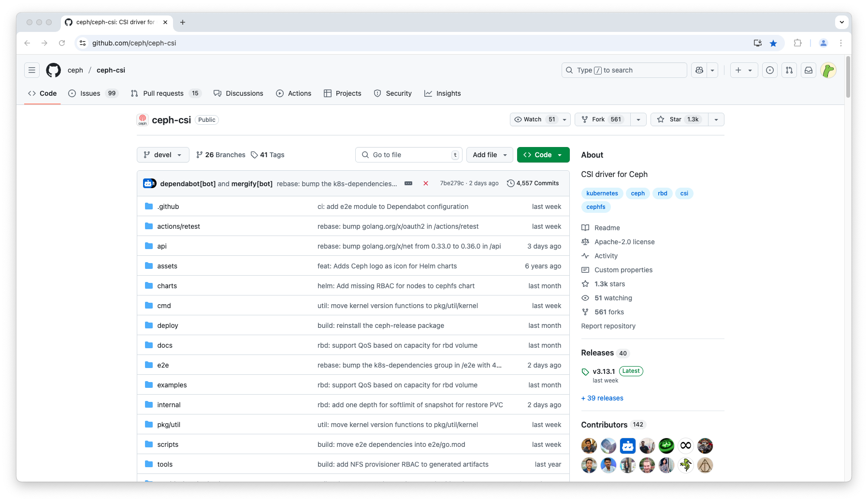Image resolution: width=868 pixels, height=502 pixels.
Task: Expand the Add file dropdown
Action: point(490,155)
